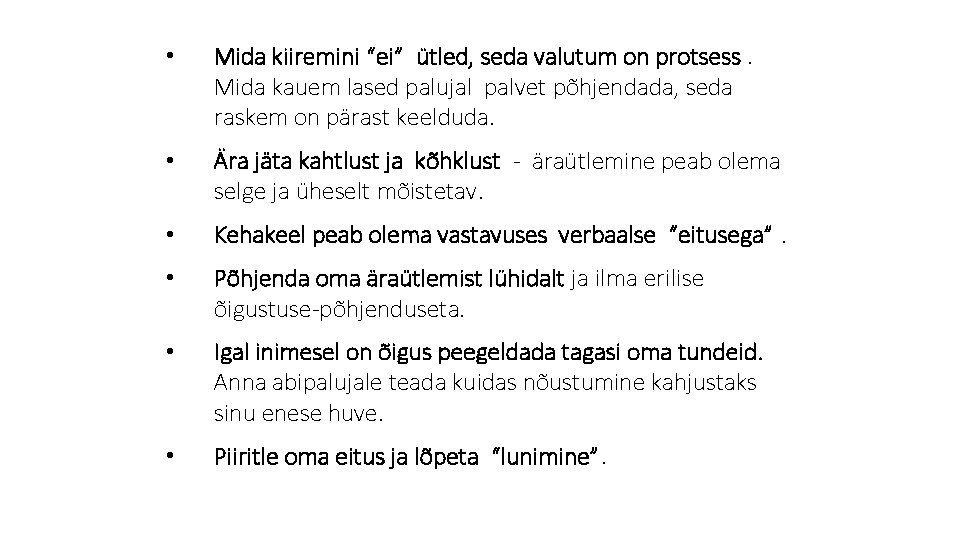Click the quoted word 'lunimine'
The image size is (960, 540).
[x=544, y=457]
